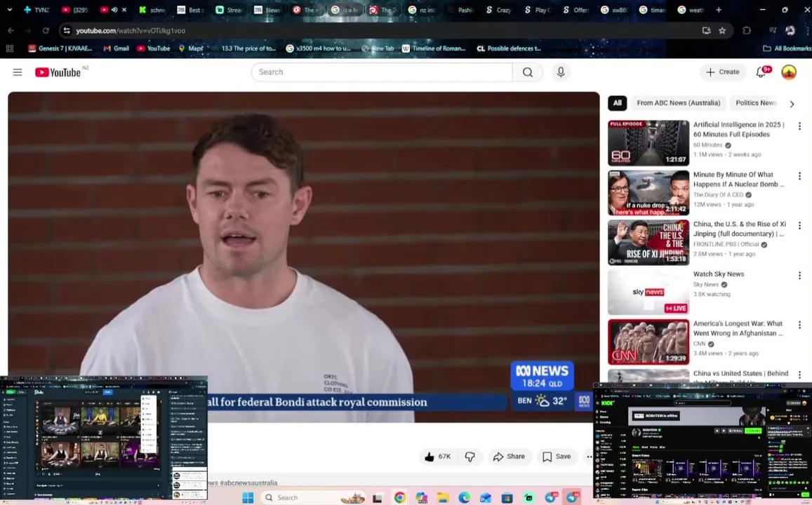Screen dimensions: 812x505
Task: Open the Xi Jinping documentary thumbnail
Action: (x=648, y=242)
